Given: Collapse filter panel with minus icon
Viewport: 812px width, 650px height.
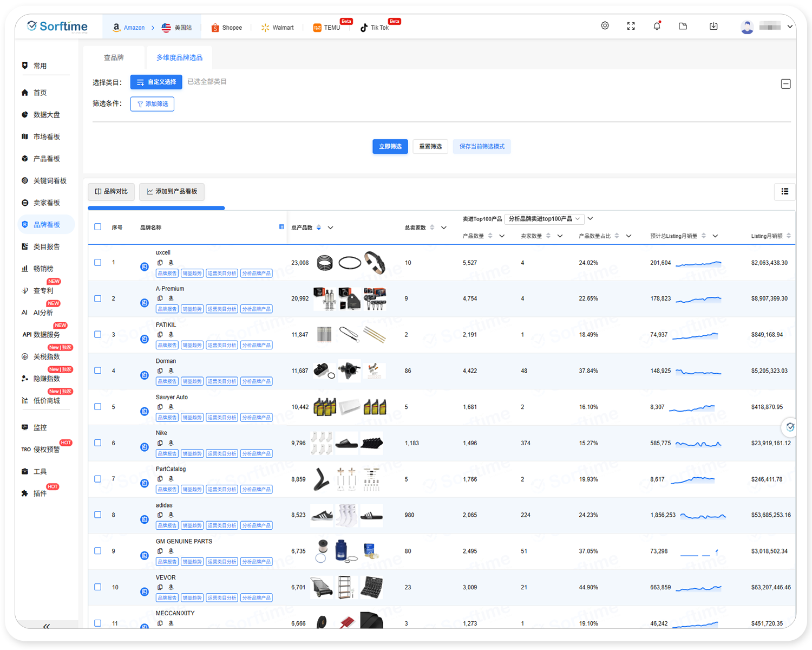Looking at the screenshot, I should pos(785,84).
